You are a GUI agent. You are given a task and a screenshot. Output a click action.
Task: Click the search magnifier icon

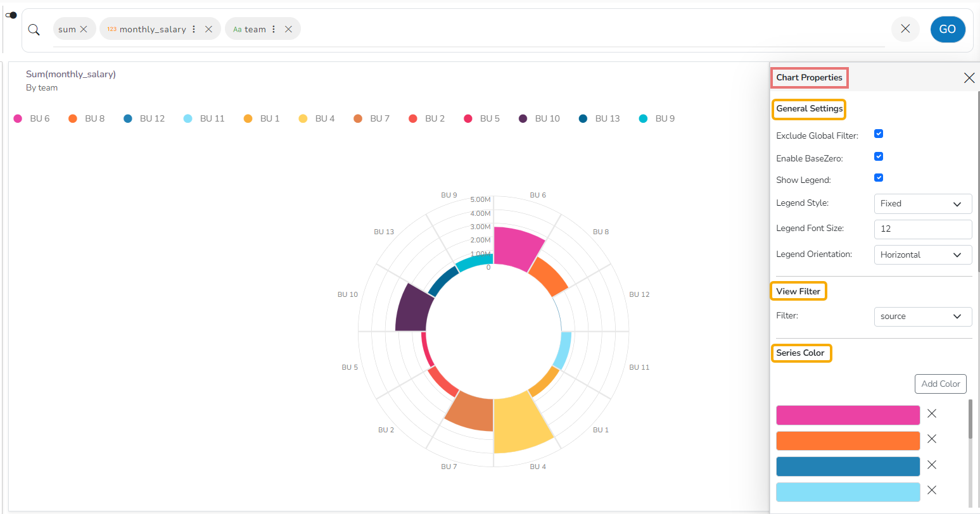34,30
